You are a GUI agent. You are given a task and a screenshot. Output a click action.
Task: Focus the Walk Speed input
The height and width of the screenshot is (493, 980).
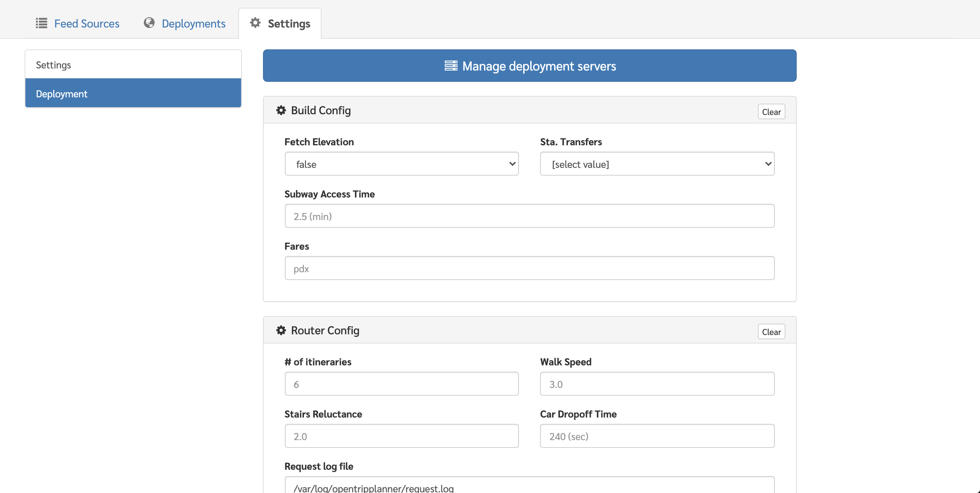click(x=657, y=384)
